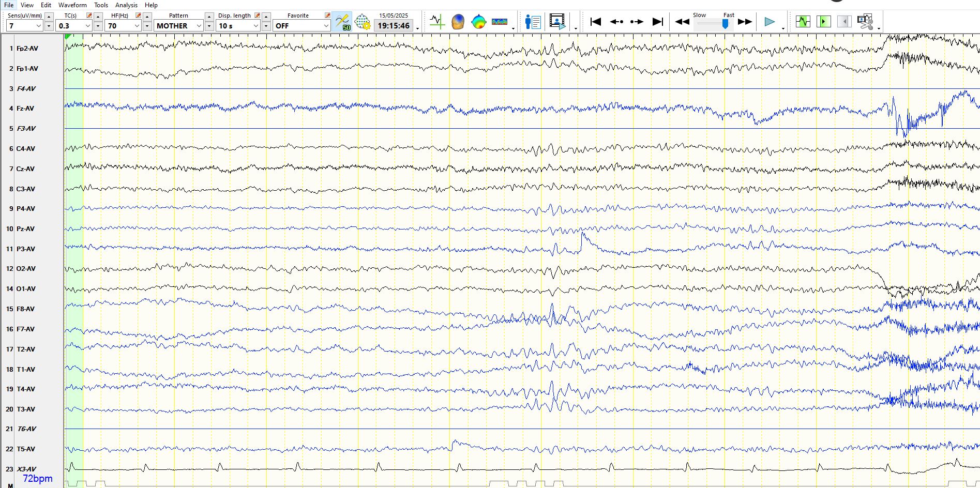This screenshot has width=980, height=488.
Task: Open the Pattern MOTHER dropdown
Action: pyautogui.click(x=199, y=26)
